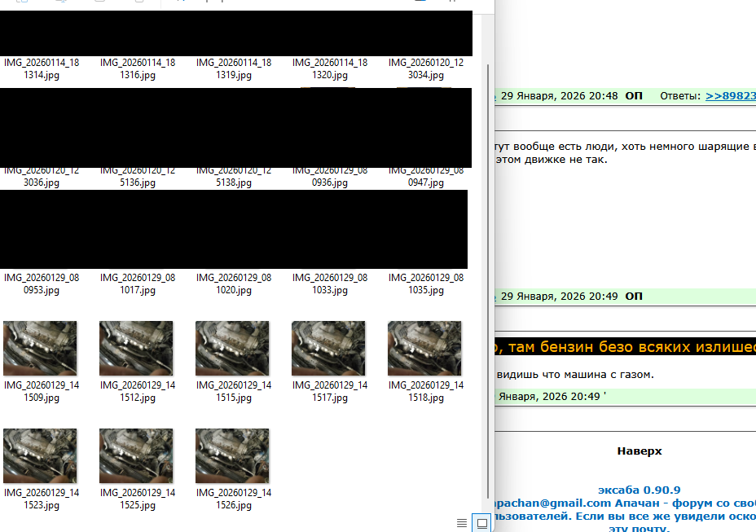Click the IMG_20260120_123034.jpg file name
This screenshot has height=532, width=756.
(426, 68)
